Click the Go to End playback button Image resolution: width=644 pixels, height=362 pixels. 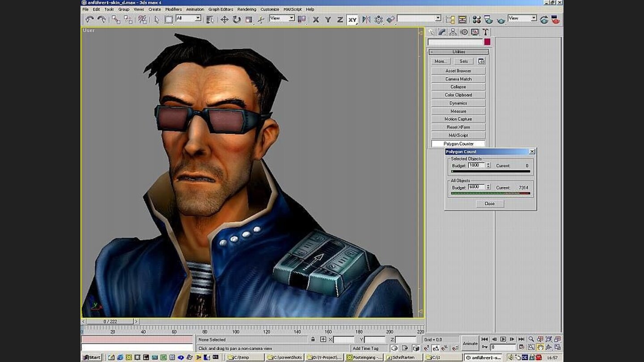click(521, 339)
